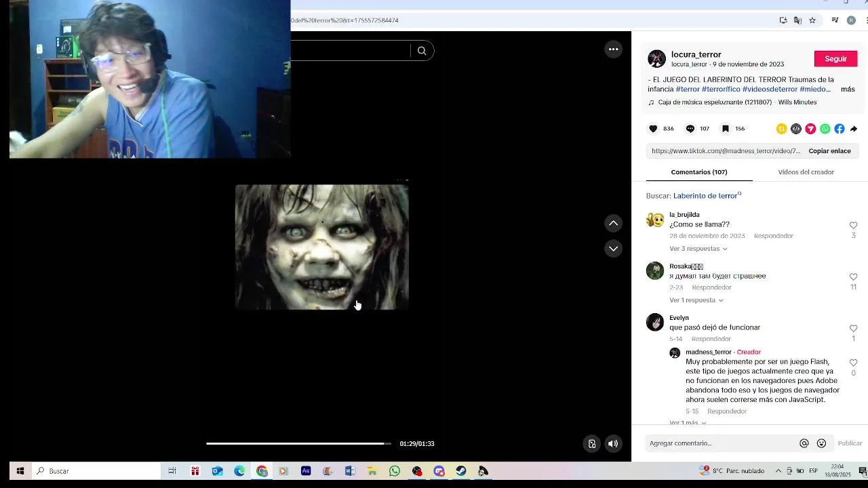Click the taskbar Buscar search box
The image size is (868, 488).
point(96,471)
